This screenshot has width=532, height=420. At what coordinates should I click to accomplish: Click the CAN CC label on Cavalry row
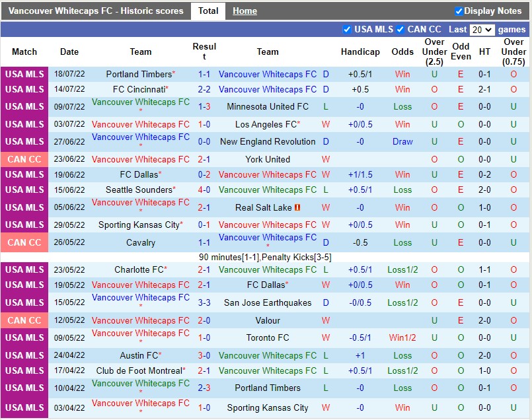24,243
